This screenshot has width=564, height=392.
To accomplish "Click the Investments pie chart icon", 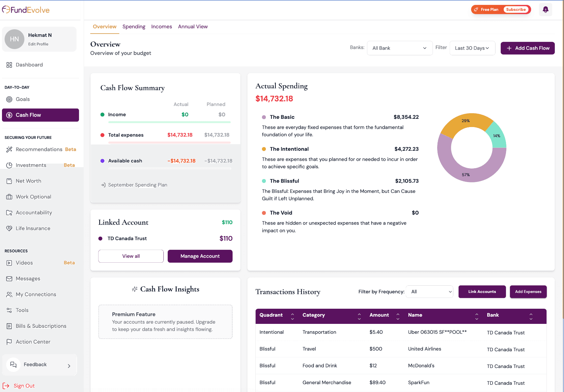I will (x=9, y=165).
